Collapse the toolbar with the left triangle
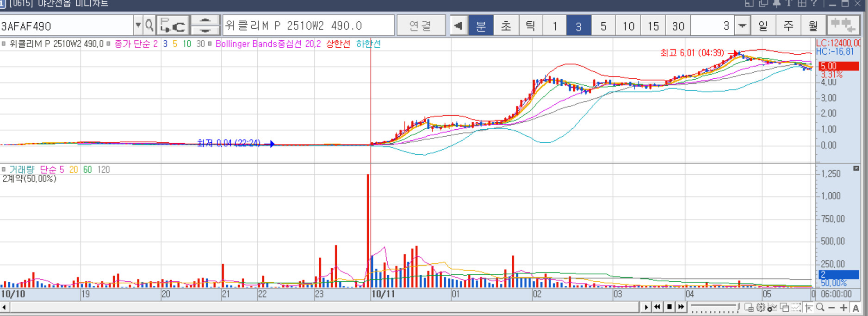Viewport: 868px width, 316px height. (458, 26)
